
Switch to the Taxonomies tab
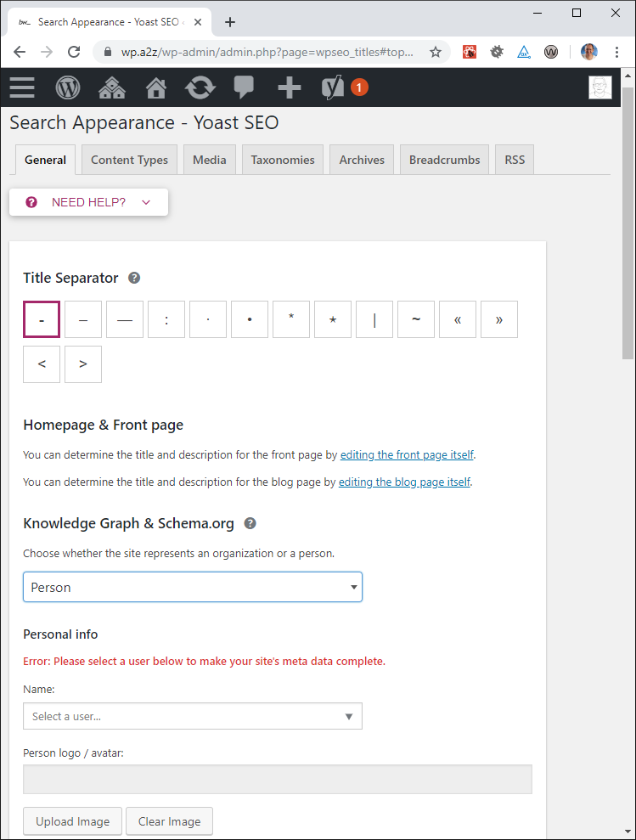click(283, 160)
